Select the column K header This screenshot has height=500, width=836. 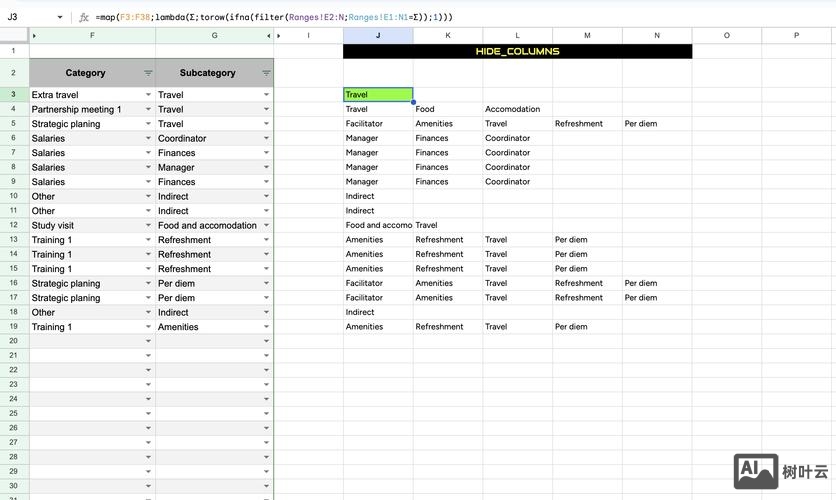448,36
